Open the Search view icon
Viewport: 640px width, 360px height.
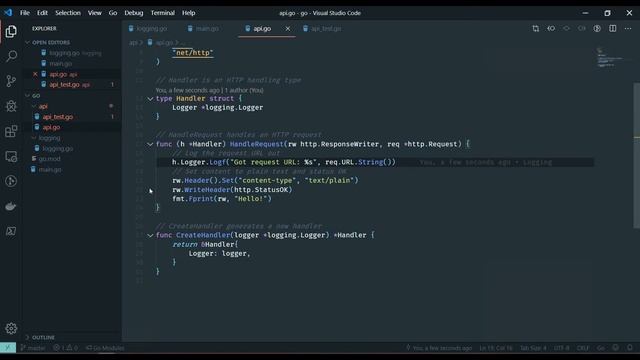click(x=11, y=56)
